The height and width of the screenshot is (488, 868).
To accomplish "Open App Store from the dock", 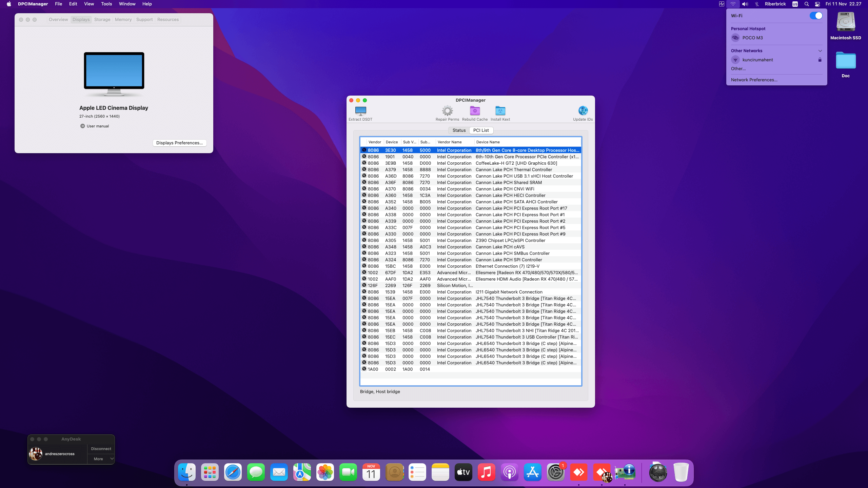I will pos(532,472).
